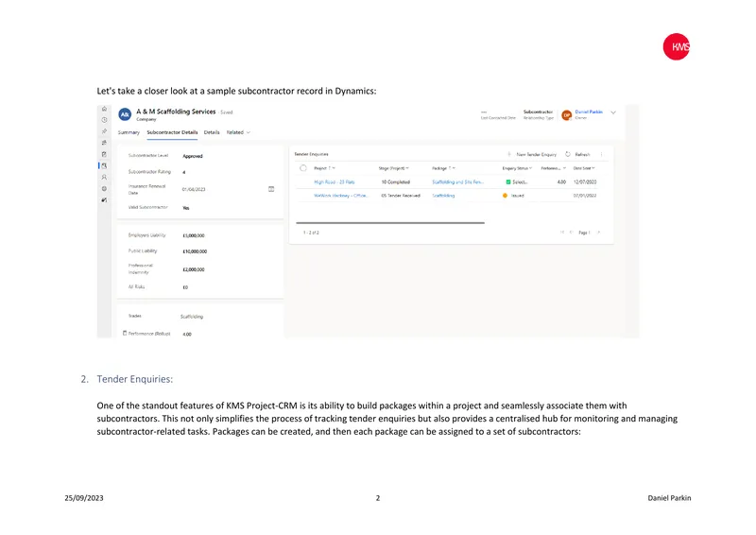
Task: Switch to the Summary tab
Action: [129, 132]
